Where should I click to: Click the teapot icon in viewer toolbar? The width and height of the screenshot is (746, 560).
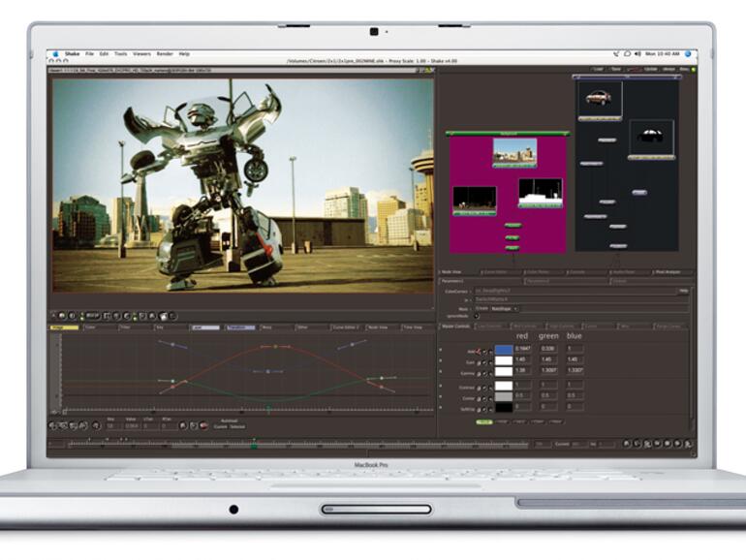[163, 316]
